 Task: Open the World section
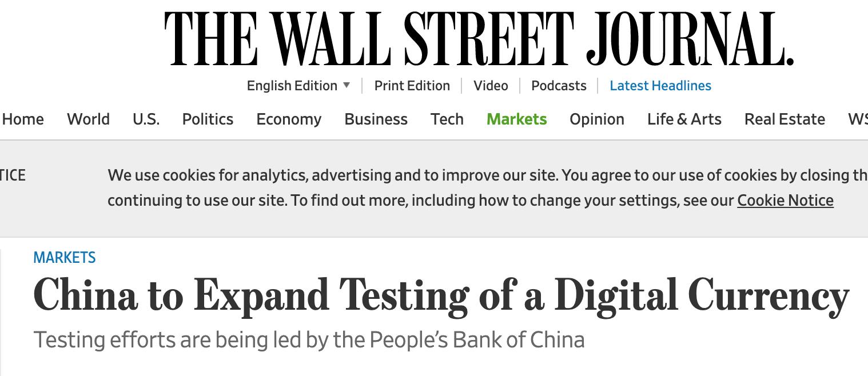(88, 119)
